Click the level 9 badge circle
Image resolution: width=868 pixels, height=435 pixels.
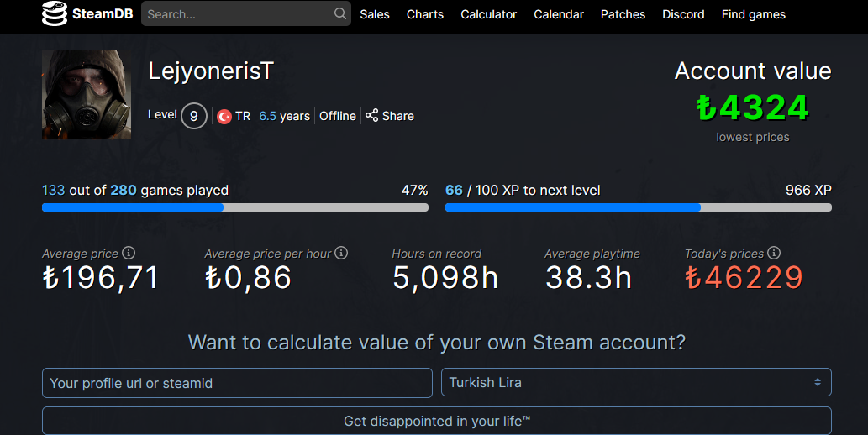tap(194, 116)
